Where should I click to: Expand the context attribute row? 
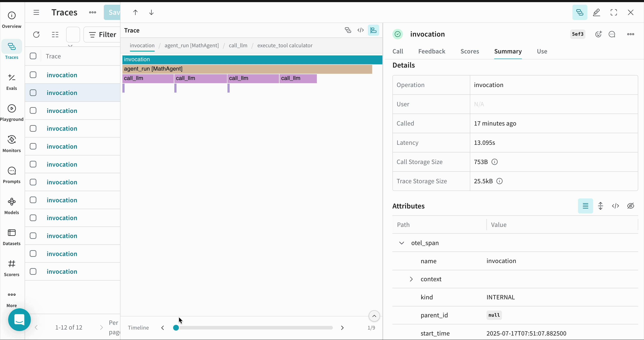pyautogui.click(x=411, y=279)
